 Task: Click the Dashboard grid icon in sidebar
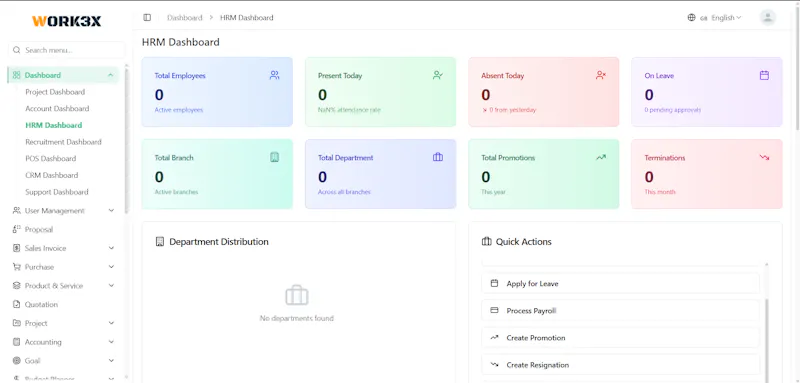click(x=17, y=75)
